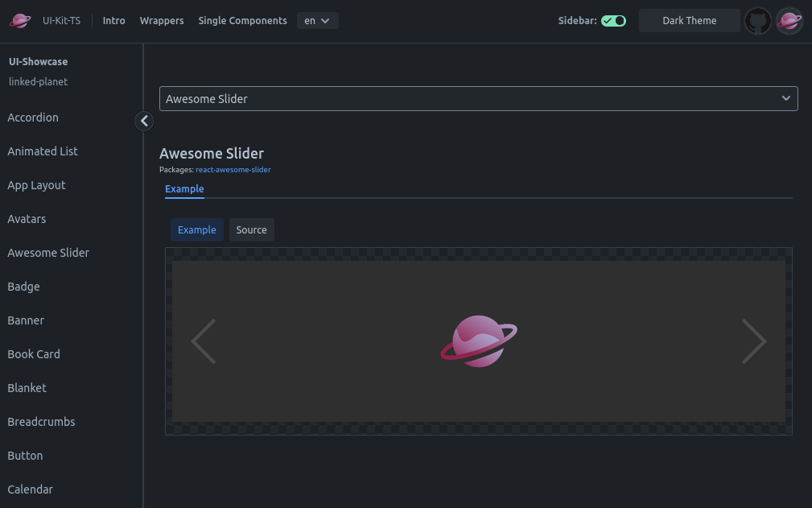
Task: Advance slider with right arrow
Action: pos(753,341)
